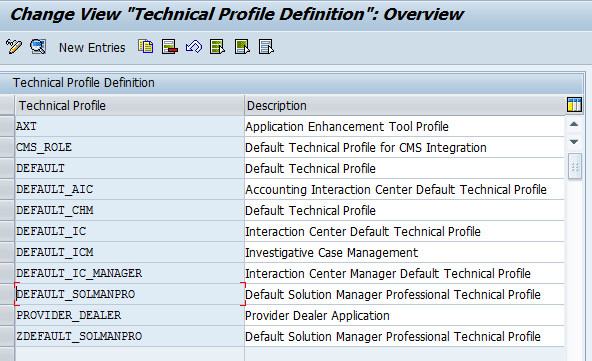Open table column configuration icon
This screenshot has height=361, width=592.
click(574, 105)
